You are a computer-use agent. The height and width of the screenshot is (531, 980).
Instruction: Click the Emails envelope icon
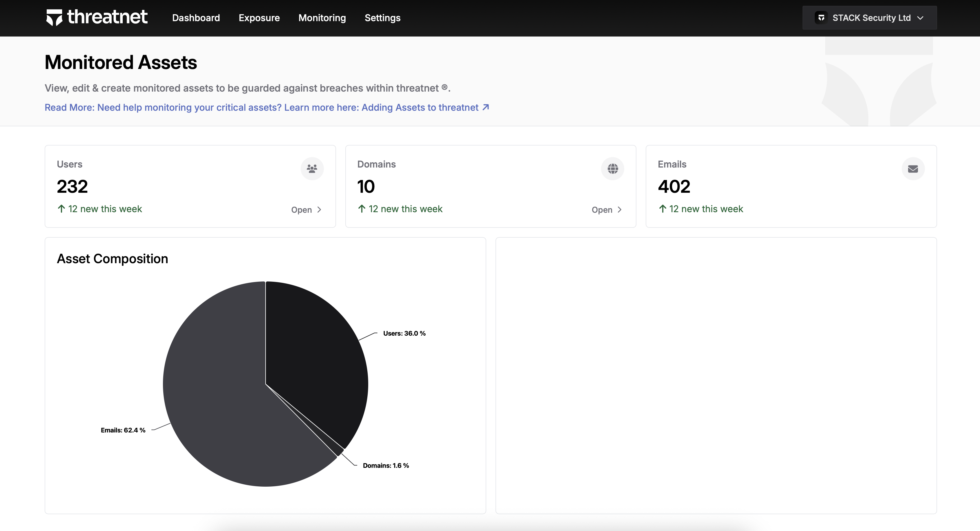click(x=913, y=169)
